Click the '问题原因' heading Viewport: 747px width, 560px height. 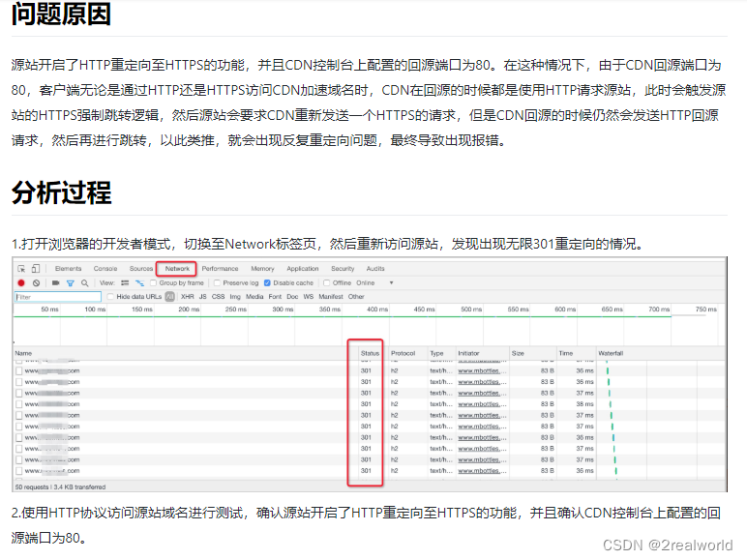pos(61,14)
